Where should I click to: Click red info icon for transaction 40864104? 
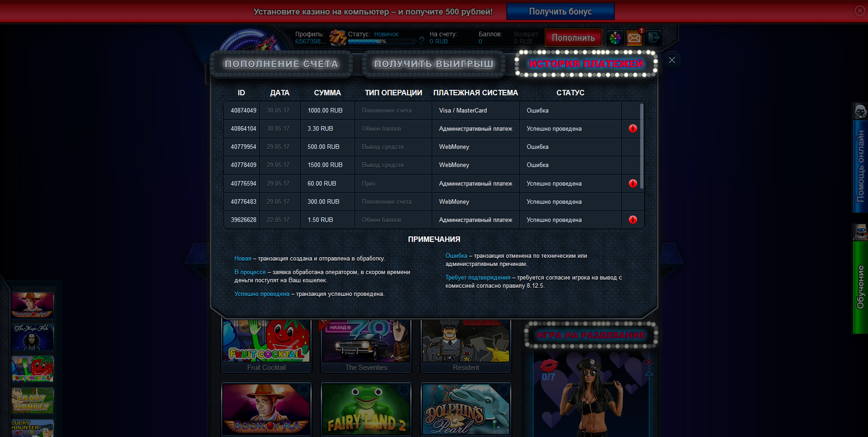coord(633,129)
